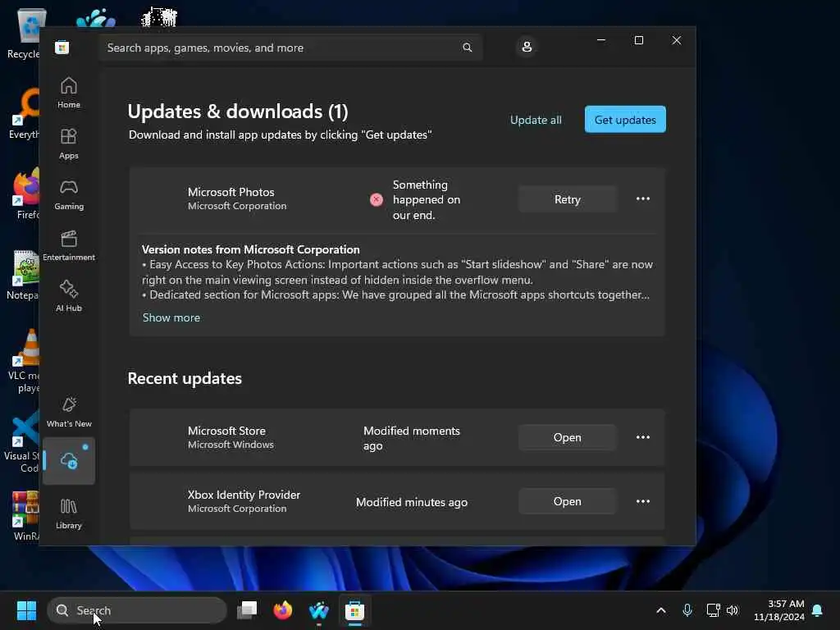This screenshot has width=840, height=630.
Task: Open the Home section in Store sidebar
Action: click(69, 93)
